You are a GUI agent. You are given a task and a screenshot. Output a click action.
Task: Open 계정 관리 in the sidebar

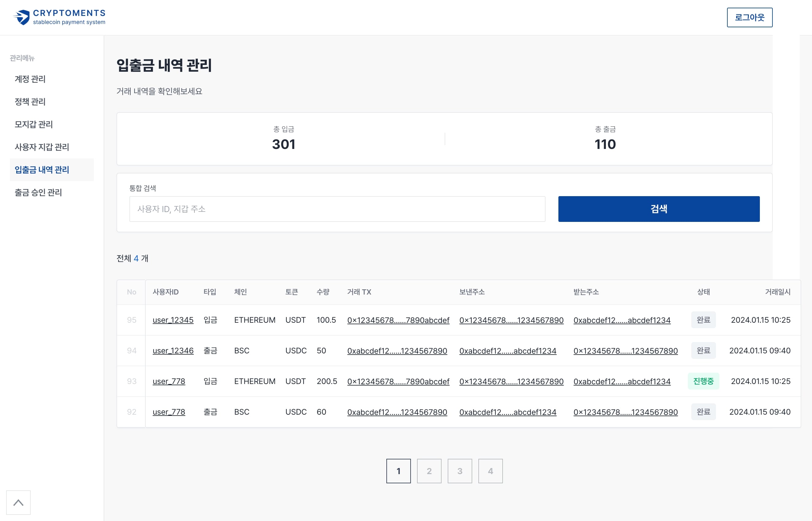click(x=30, y=79)
